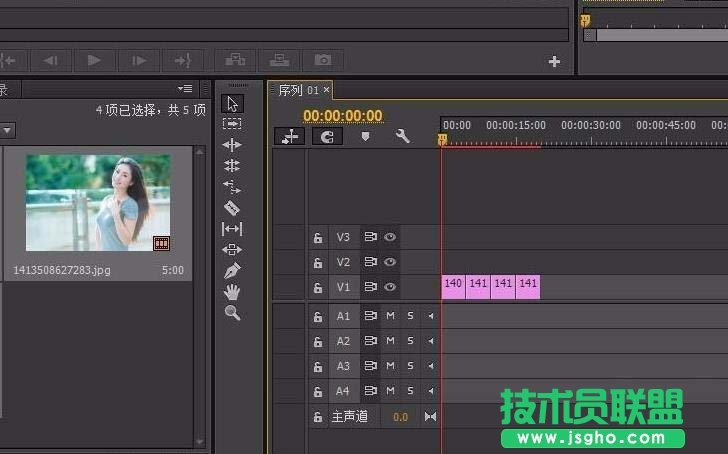Toggle sync lock on V2 track
The height and width of the screenshot is (454, 728).
point(370,262)
